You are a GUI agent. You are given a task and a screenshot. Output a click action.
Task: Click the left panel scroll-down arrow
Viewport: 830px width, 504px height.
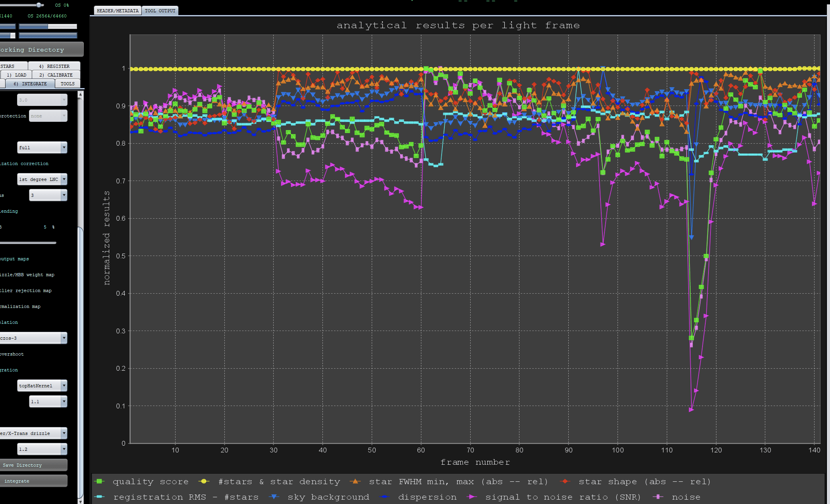[x=80, y=501]
